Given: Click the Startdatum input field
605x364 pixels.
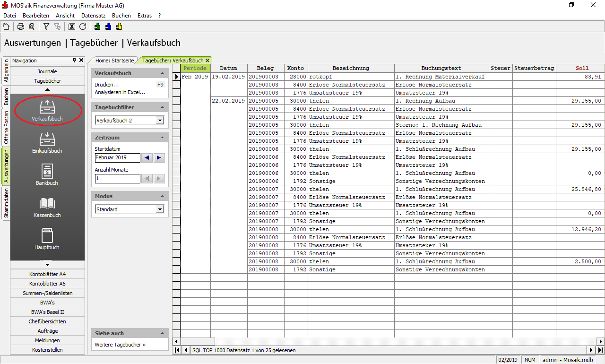Looking at the screenshot, I should click(117, 158).
